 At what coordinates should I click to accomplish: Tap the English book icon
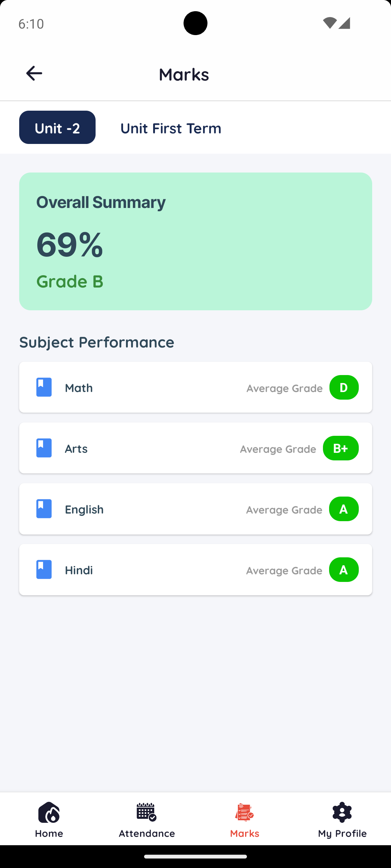click(x=44, y=509)
